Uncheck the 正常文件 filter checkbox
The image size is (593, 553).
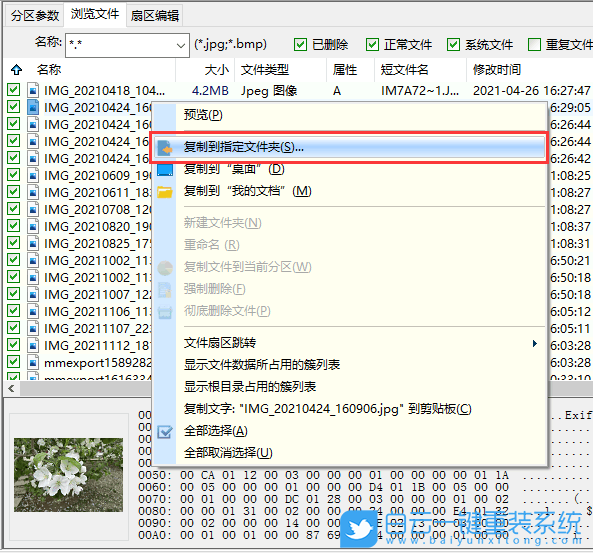tap(372, 45)
